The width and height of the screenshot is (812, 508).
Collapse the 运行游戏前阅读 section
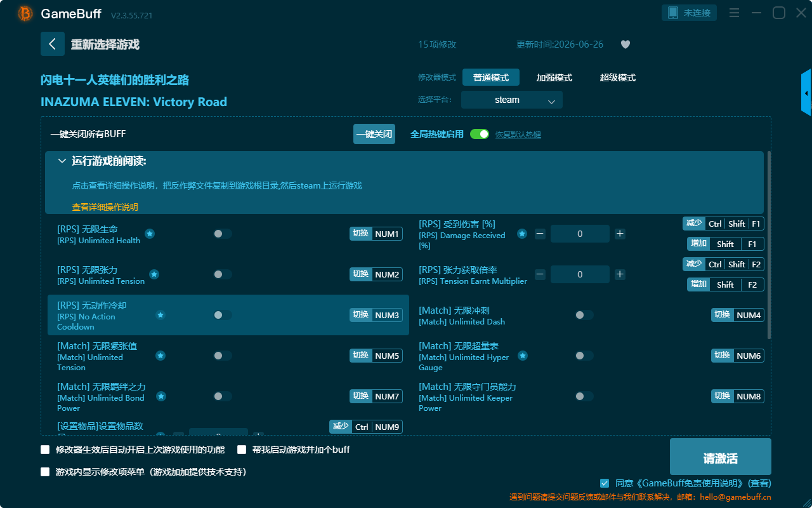click(62, 161)
